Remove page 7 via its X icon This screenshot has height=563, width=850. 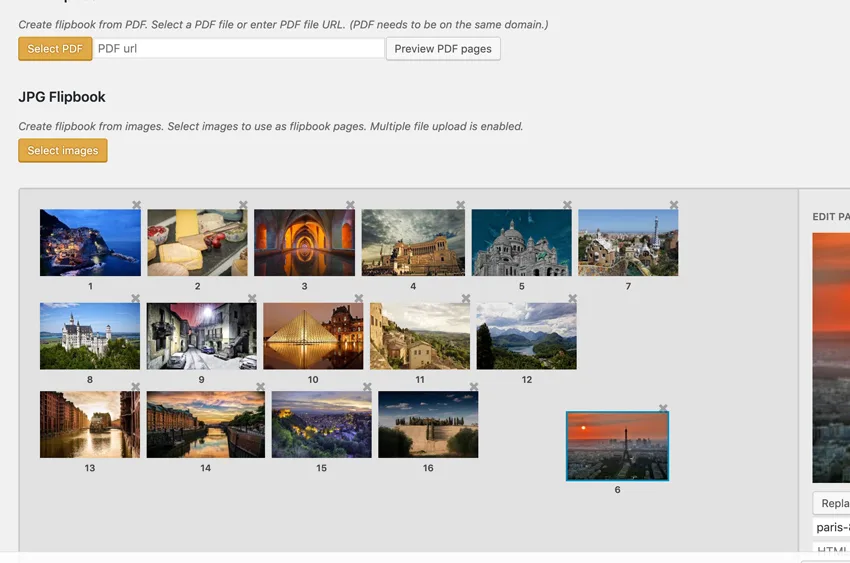click(x=674, y=205)
